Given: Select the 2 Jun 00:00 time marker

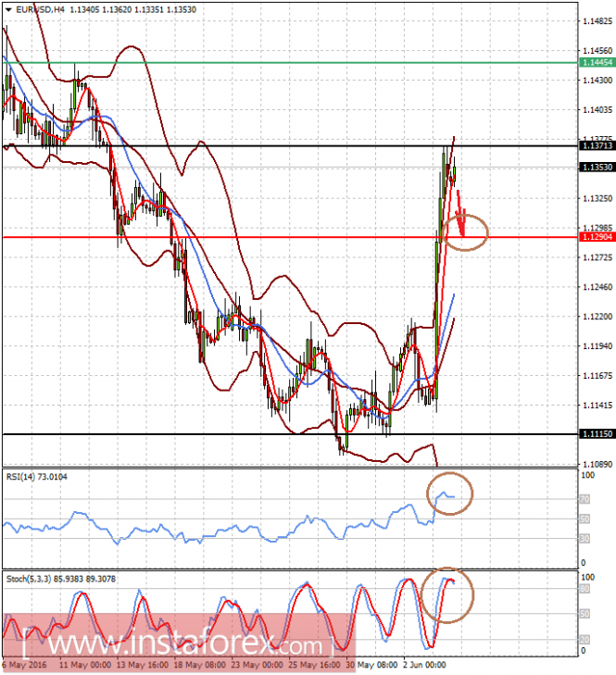Looking at the screenshot, I should click(424, 665).
